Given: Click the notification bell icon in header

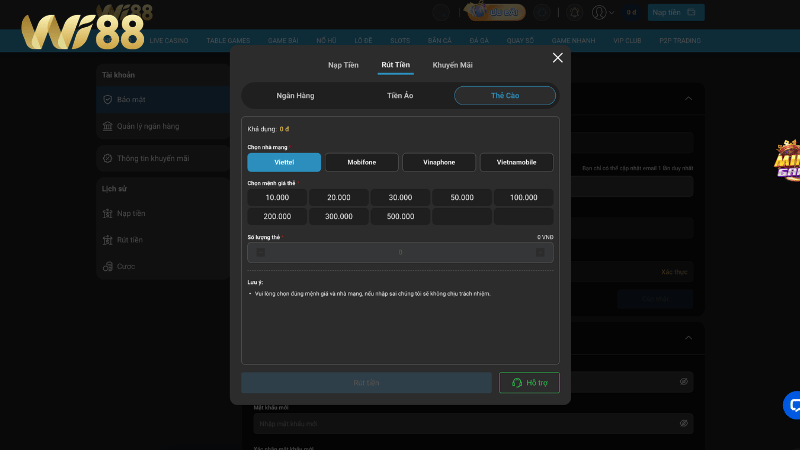Looking at the screenshot, I should (574, 12).
